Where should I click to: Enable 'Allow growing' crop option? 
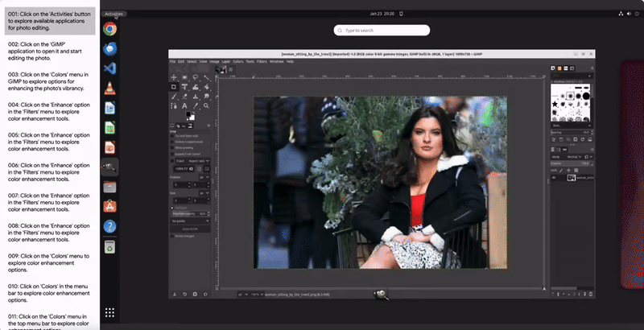click(172, 148)
